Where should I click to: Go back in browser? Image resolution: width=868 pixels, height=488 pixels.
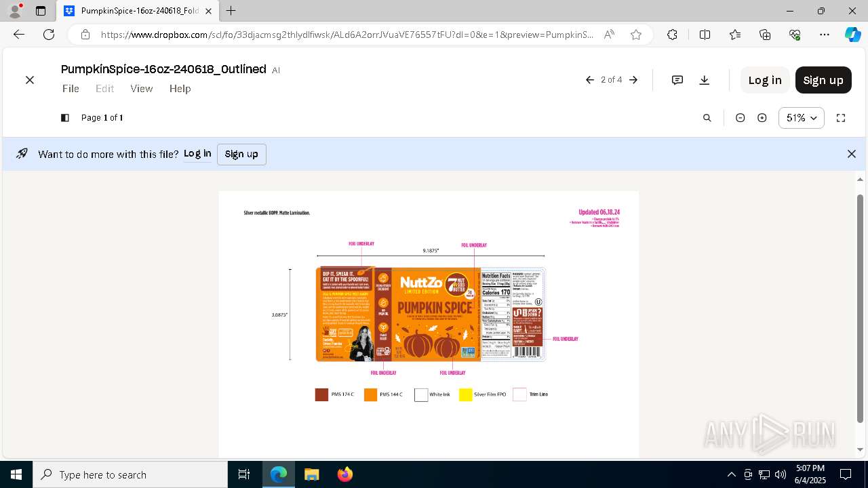19,35
